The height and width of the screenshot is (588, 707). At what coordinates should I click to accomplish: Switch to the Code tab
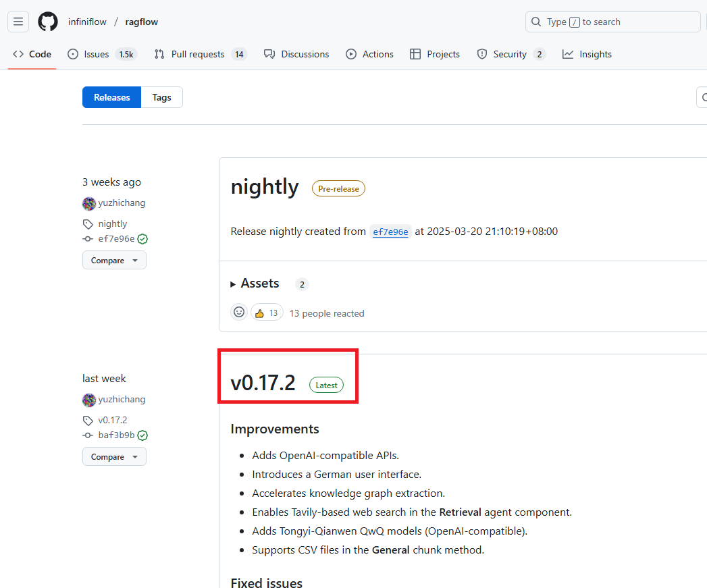coord(32,54)
